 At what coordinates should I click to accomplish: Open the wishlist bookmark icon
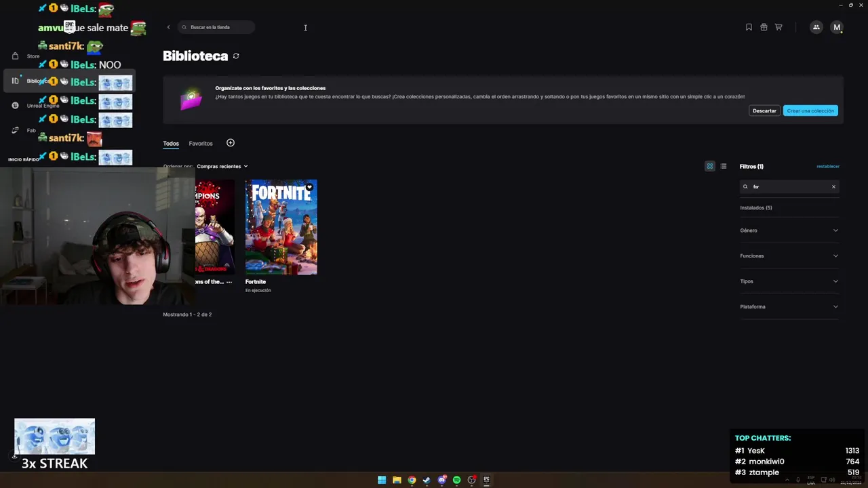click(749, 27)
